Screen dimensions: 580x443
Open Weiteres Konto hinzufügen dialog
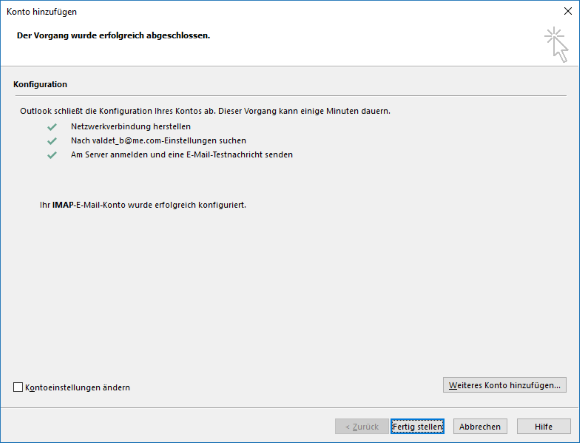click(505, 385)
